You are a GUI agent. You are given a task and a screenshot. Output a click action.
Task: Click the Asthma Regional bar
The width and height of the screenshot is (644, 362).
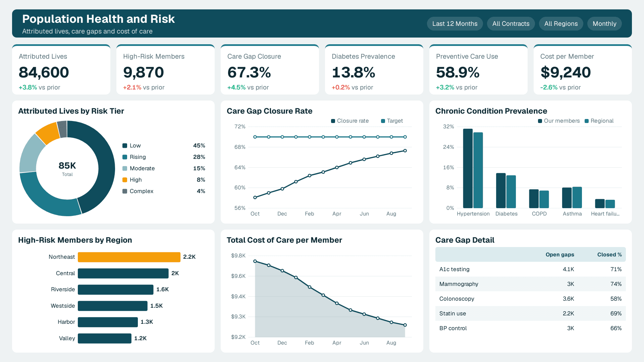point(577,197)
